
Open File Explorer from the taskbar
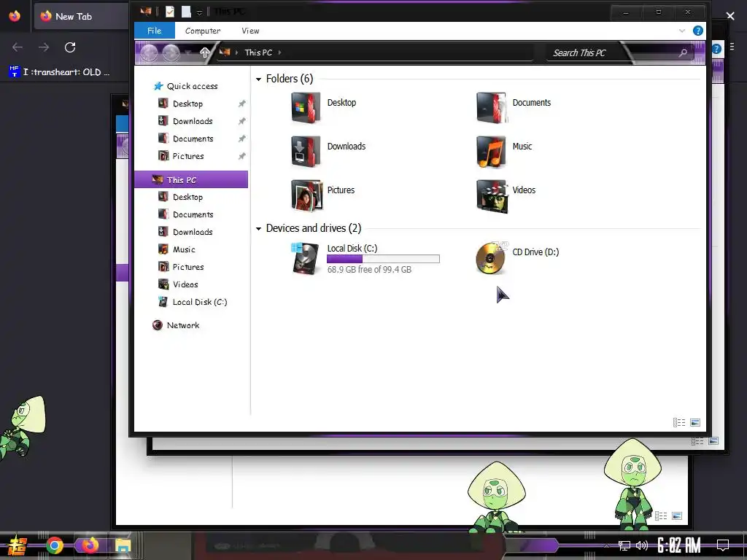pyautogui.click(x=123, y=545)
